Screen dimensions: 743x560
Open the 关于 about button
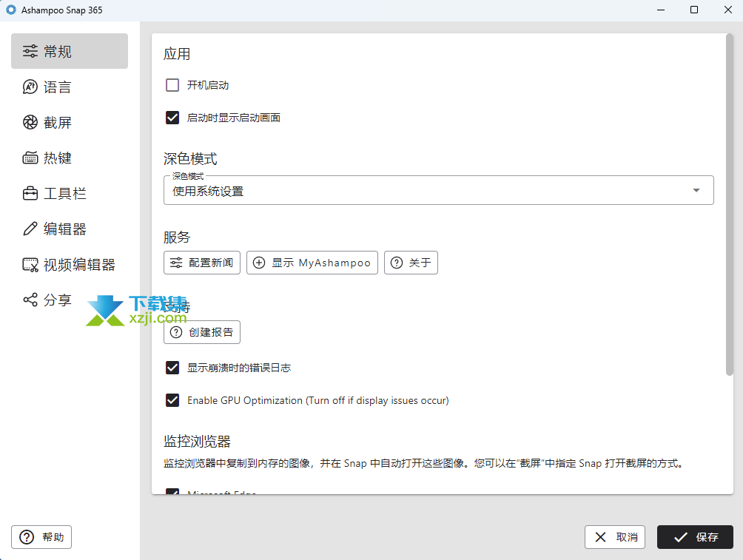coord(411,263)
